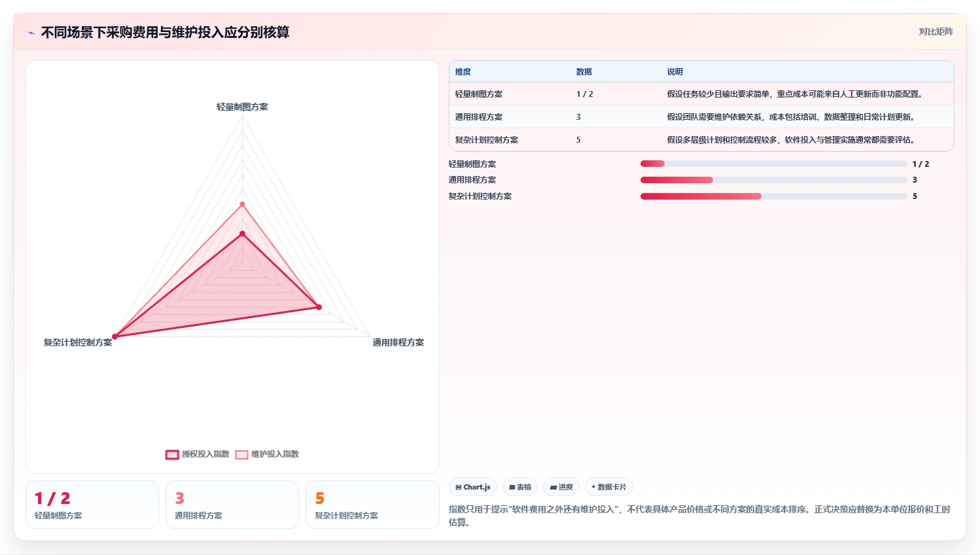The width and height of the screenshot is (980, 555).
Task: Click the radar data point at the 复杂计划控制方案 corner
Action: tap(115, 336)
